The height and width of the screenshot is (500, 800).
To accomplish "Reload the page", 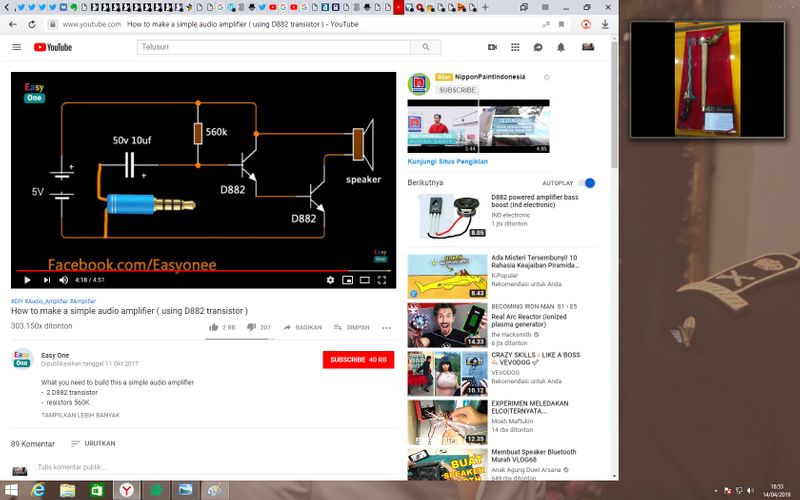I will pyautogui.click(x=32, y=24).
